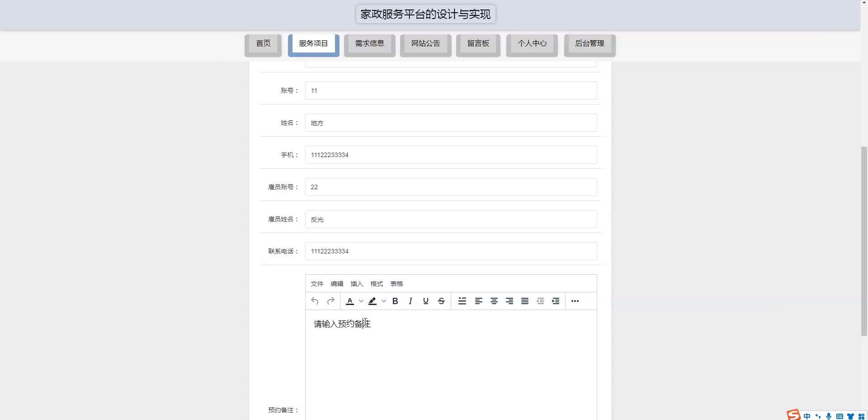Open the line height tool

(462, 301)
